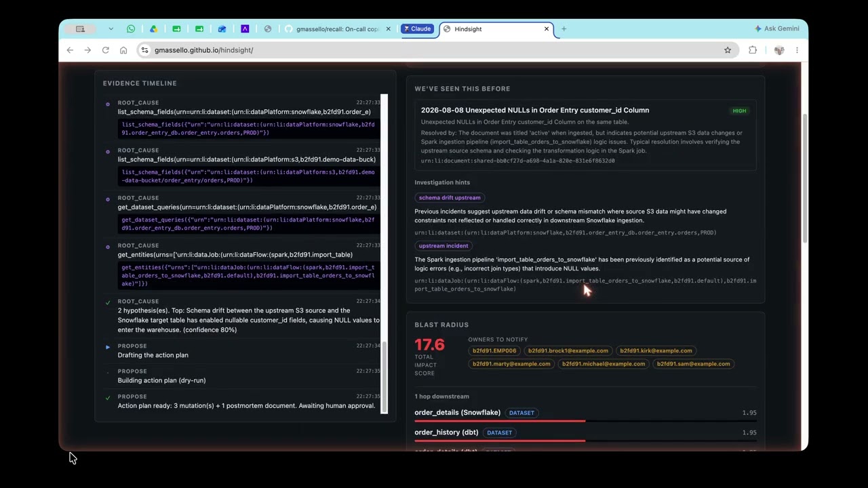The height and width of the screenshot is (488, 868).
Task: Click owner b2fd91.michael@example.com chip
Action: [604, 364]
